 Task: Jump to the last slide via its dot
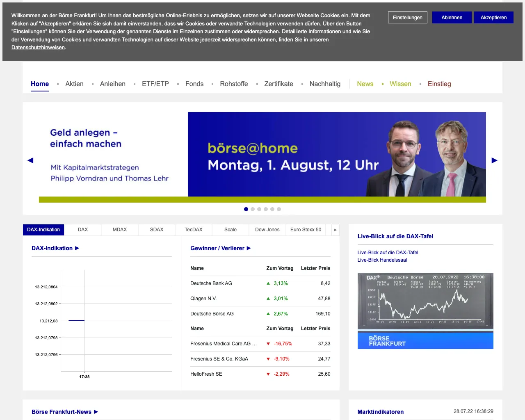tap(279, 209)
